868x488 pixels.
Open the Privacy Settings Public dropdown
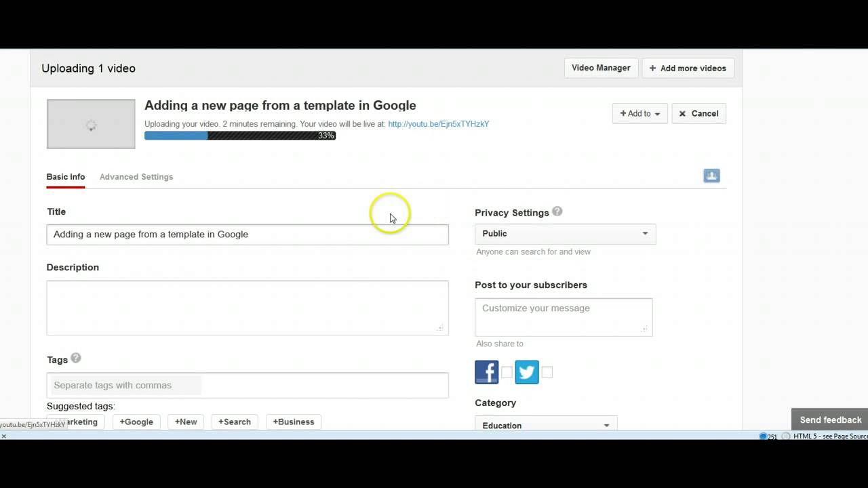coord(566,234)
